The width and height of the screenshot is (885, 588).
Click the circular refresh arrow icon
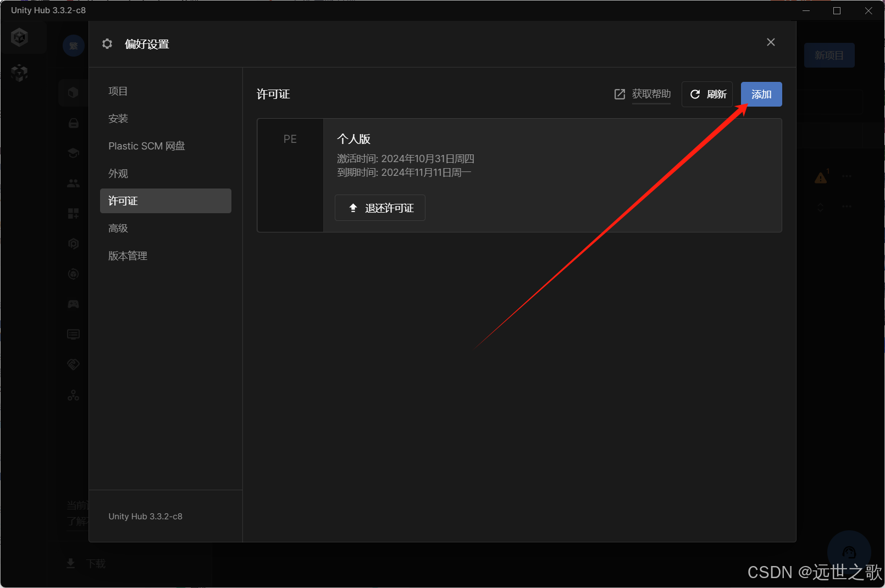click(x=695, y=95)
